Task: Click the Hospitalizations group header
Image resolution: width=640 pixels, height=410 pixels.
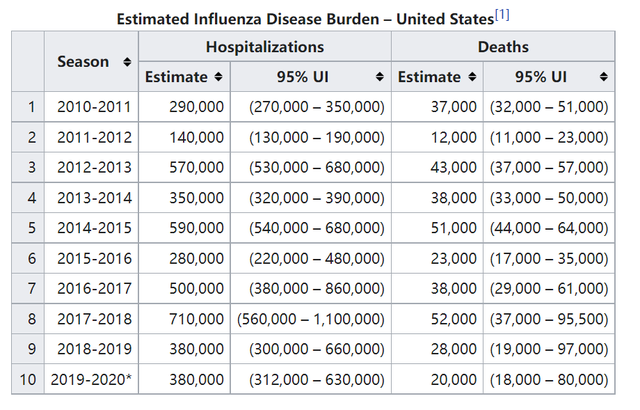Action: [x=264, y=47]
